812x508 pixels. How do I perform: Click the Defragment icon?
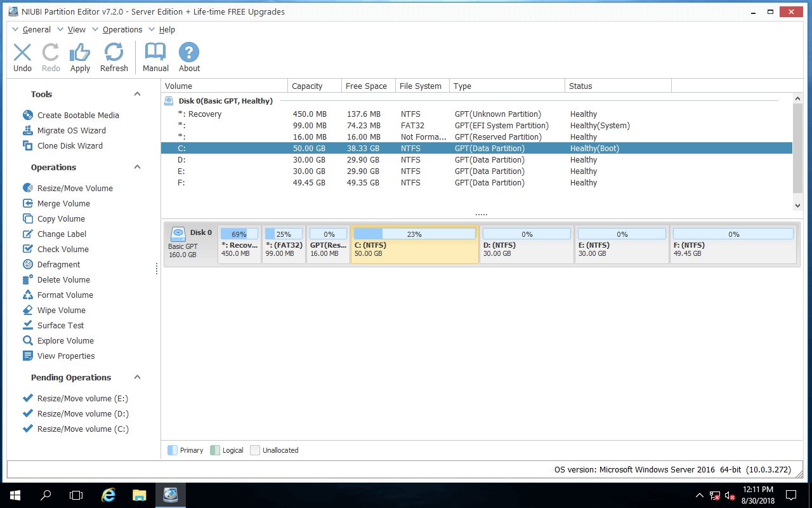pyautogui.click(x=27, y=264)
